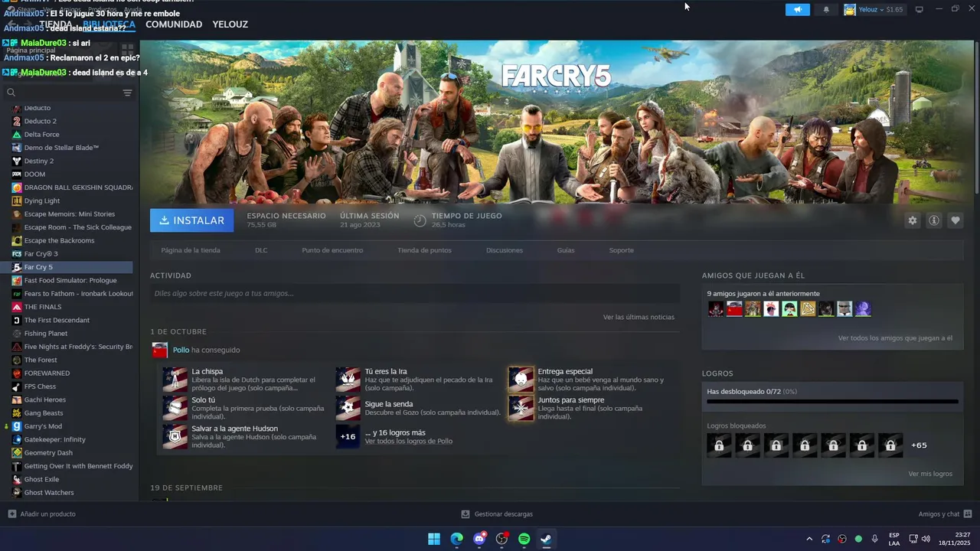Click the Pollo user avatar

tap(160, 350)
